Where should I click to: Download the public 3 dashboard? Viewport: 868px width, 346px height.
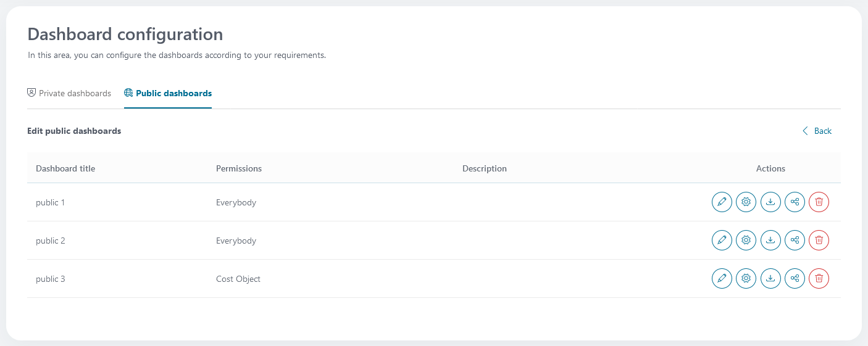pyautogui.click(x=770, y=278)
